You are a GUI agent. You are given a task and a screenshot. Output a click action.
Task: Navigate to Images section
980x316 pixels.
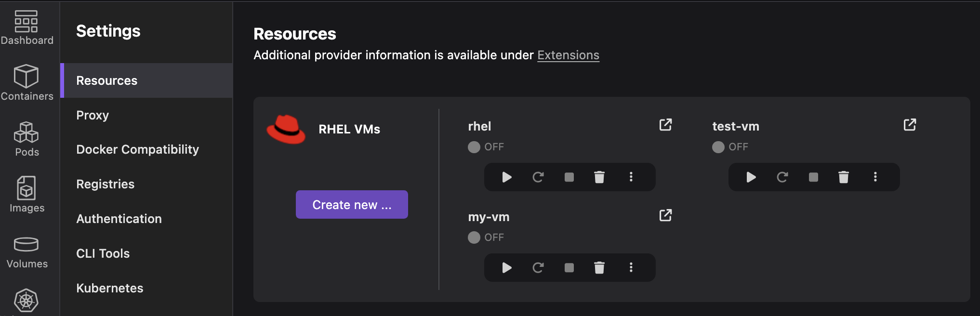pos(27,195)
